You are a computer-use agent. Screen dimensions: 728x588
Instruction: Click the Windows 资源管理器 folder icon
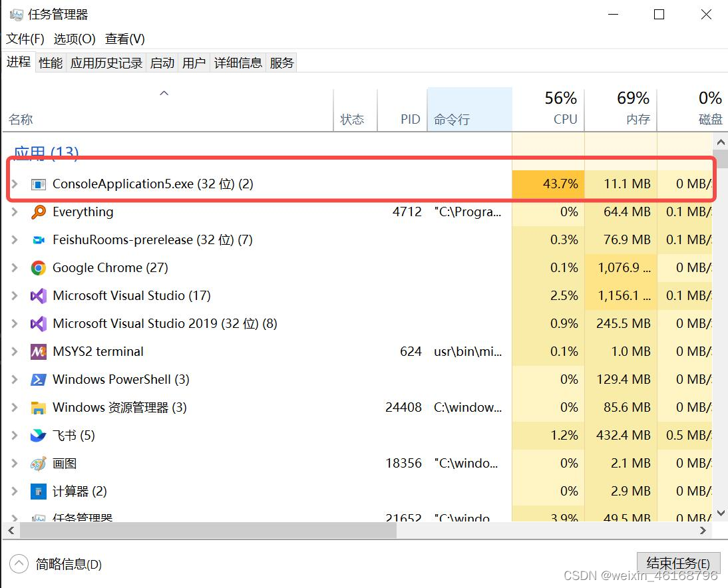pyautogui.click(x=38, y=408)
